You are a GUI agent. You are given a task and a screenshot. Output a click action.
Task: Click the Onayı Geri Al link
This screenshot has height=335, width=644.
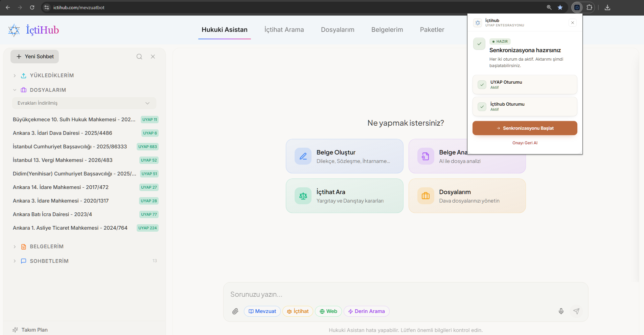coord(525,143)
